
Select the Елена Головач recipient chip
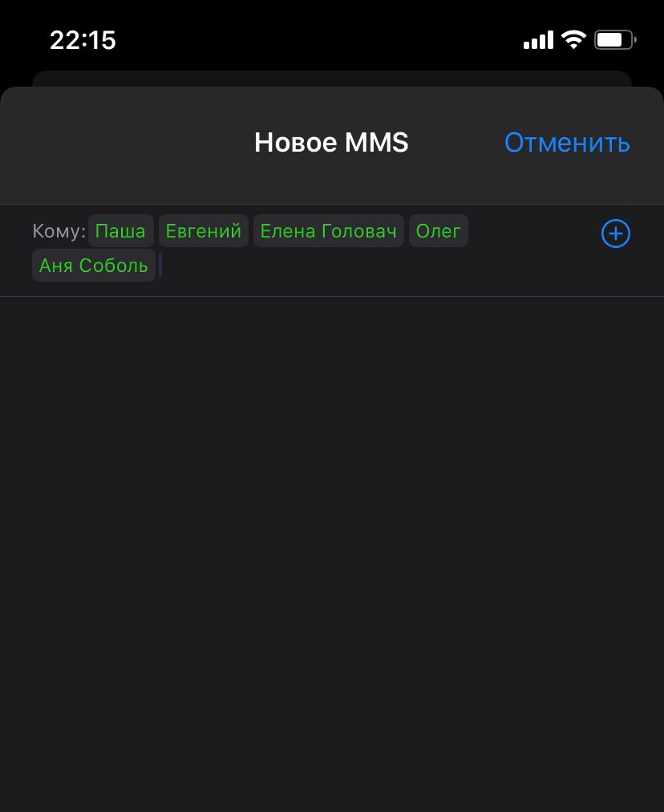(329, 231)
